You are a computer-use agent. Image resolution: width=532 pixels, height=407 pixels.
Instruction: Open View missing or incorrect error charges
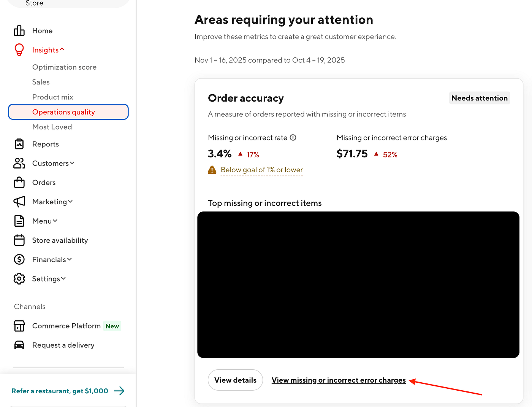tap(338, 380)
